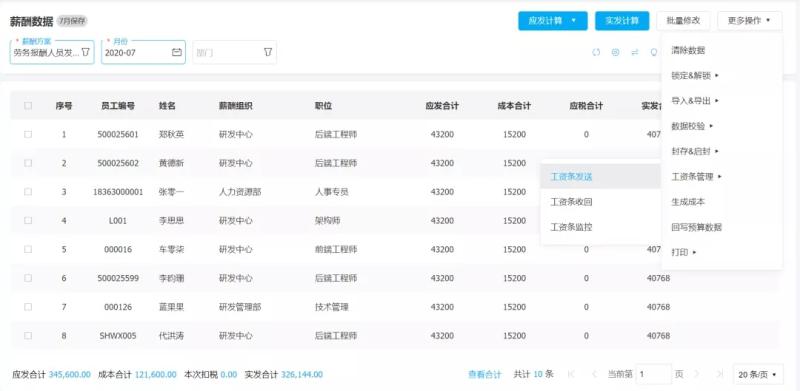Select the checkbox for 张零一

point(28,191)
